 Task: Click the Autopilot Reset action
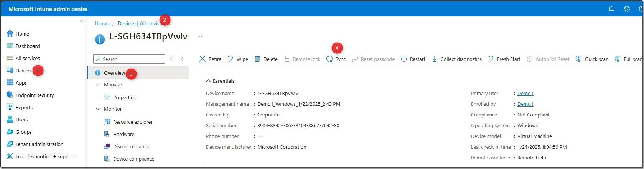point(548,59)
